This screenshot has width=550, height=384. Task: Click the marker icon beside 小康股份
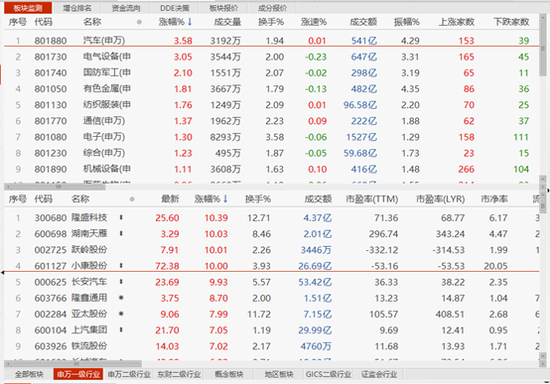[x=121, y=265]
